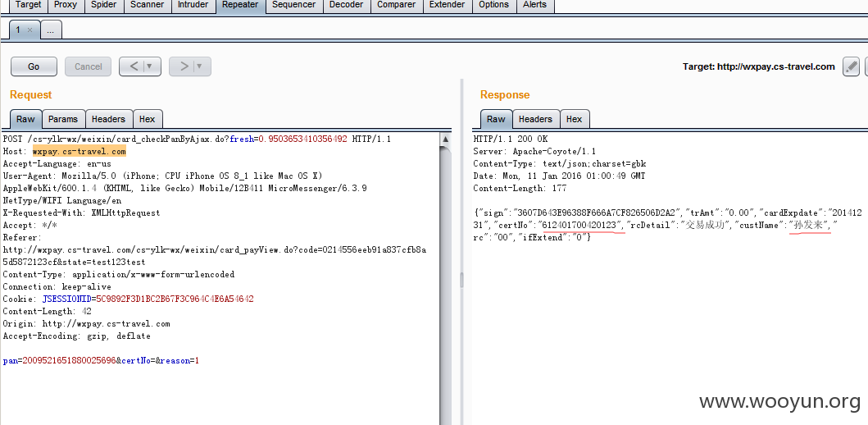This screenshot has width=868, height=425.
Task: Open the Intruder tab
Action: [x=193, y=6]
